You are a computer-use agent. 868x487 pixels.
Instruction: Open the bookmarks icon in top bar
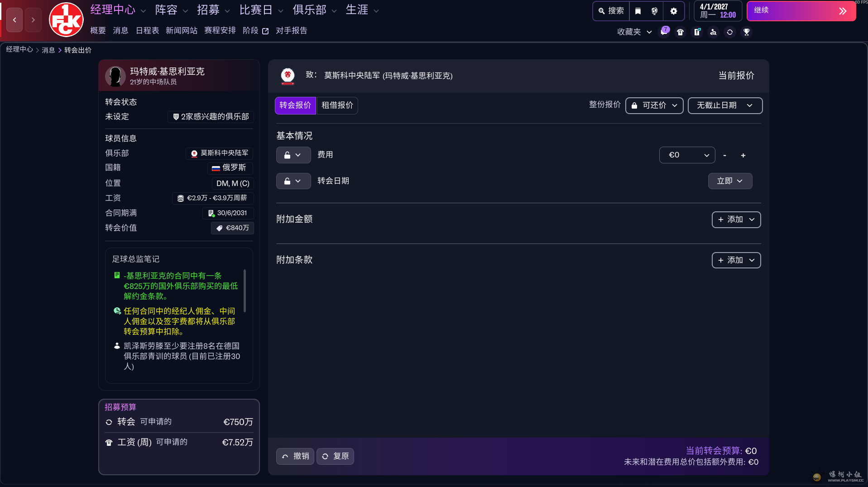tap(638, 11)
